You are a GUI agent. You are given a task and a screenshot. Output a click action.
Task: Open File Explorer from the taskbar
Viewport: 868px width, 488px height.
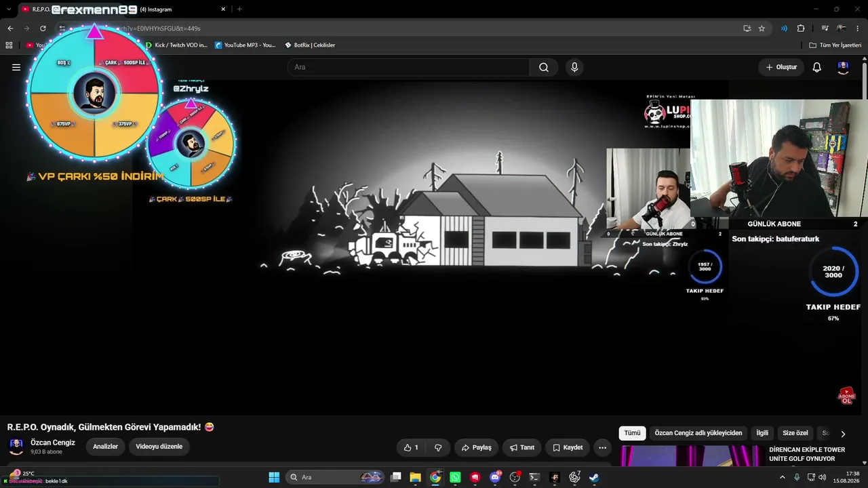(x=415, y=477)
